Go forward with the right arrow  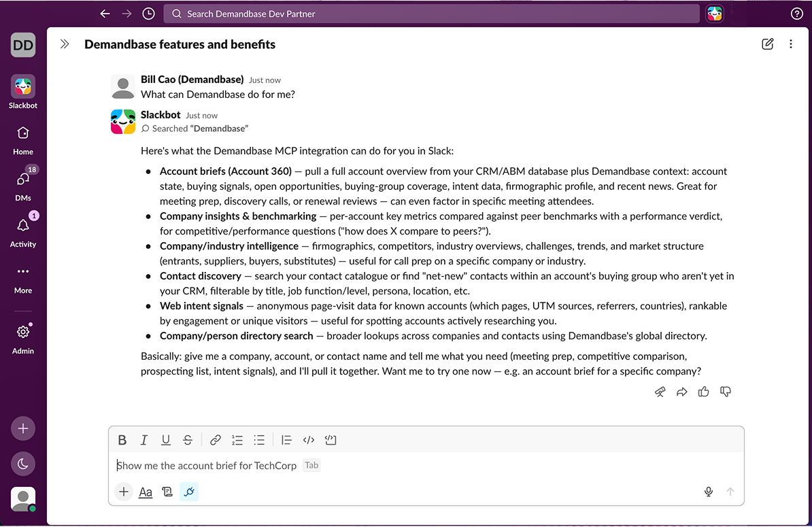(x=127, y=14)
